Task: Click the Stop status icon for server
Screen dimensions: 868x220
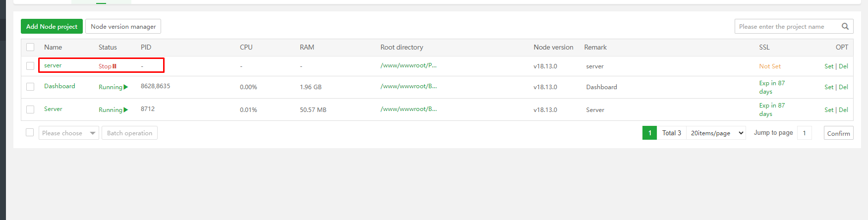Action: point(115,66)
